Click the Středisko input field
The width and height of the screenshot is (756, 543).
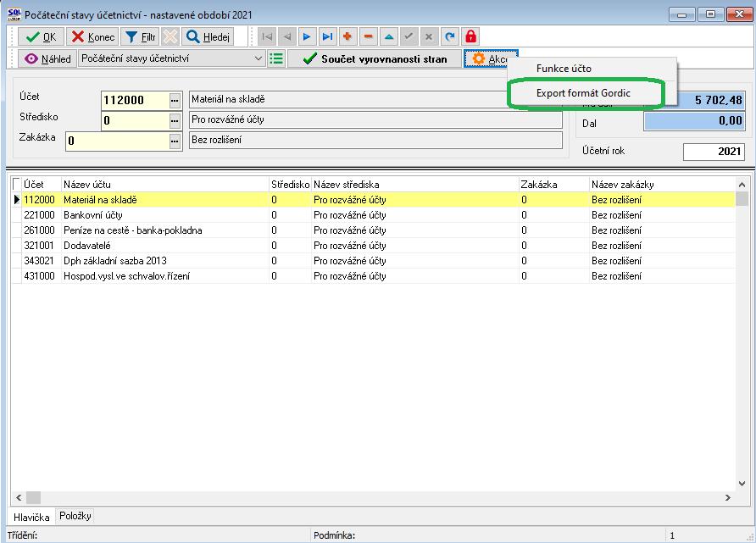135,120
